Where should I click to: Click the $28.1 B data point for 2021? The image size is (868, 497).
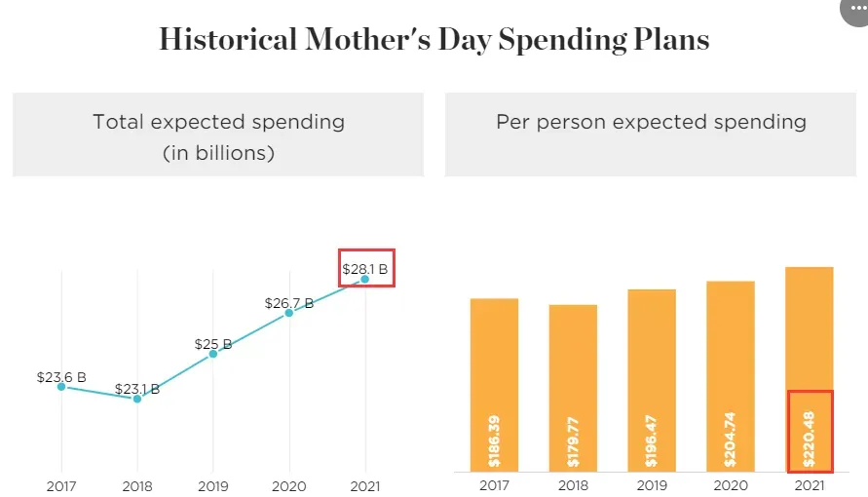click(x=364, y=279)
